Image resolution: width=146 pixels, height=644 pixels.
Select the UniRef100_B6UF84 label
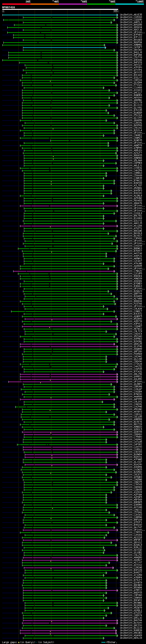[131, 42]
